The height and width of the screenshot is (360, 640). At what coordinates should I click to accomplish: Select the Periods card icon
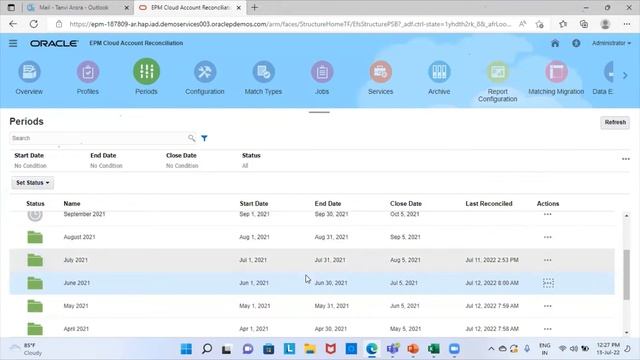click(x=146, y=71)
